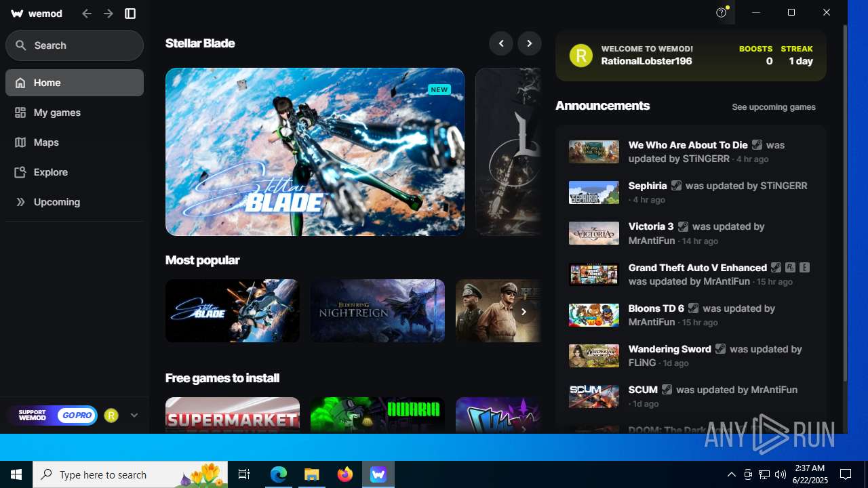Open the Bloons TD 6 announcement
Screen dimensions: 868x488
[x=691, y=314]
